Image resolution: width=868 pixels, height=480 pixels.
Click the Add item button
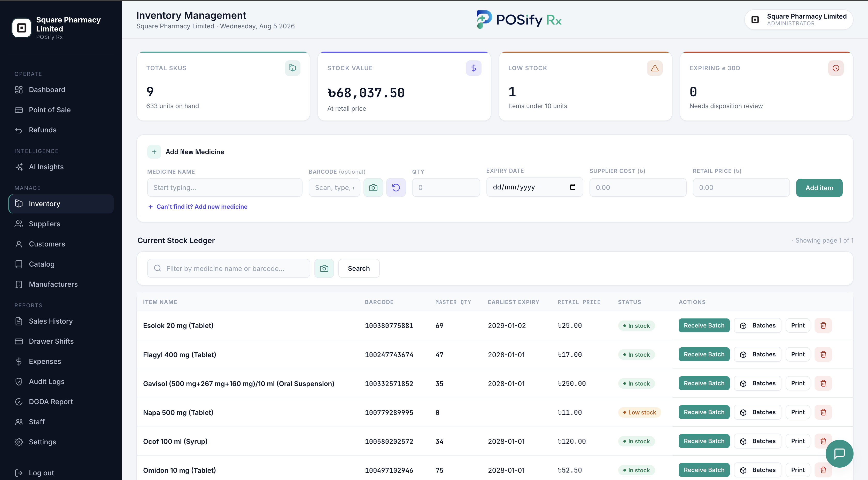tap(819, 188)
